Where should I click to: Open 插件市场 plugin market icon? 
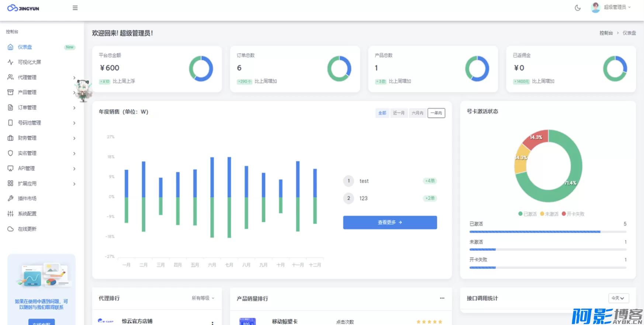click(10, 198)
